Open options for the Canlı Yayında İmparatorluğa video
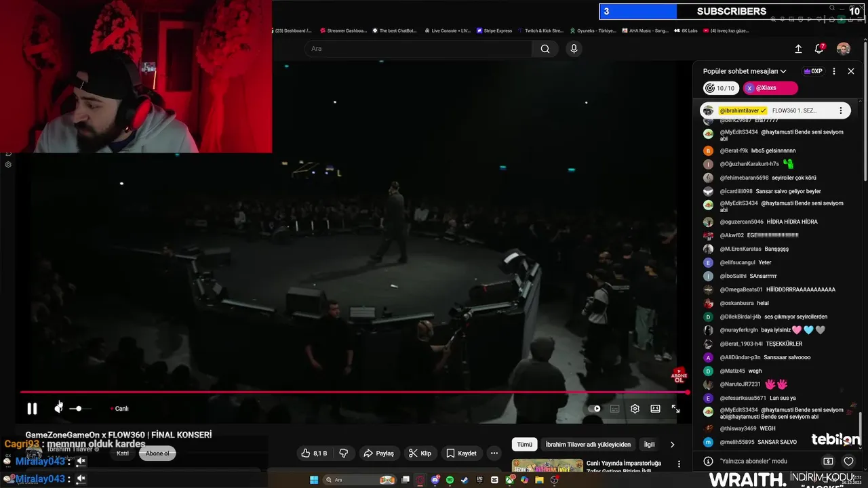This screenshot has width=868, height=488. (x=679, y=464)
